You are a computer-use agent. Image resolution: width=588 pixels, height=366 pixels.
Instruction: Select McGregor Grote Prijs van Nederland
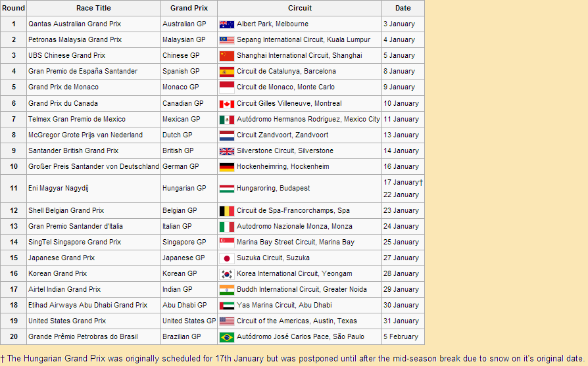click(86, 135)
